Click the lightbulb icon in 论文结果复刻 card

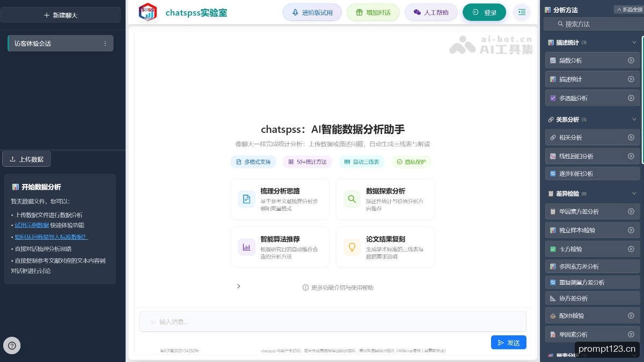(352, 247)
